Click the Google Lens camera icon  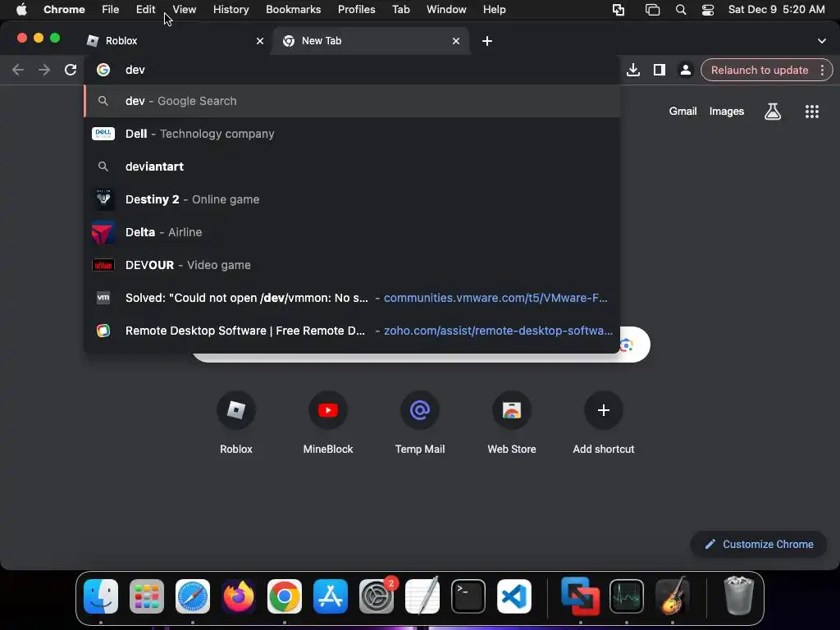[x=627, y=345]
